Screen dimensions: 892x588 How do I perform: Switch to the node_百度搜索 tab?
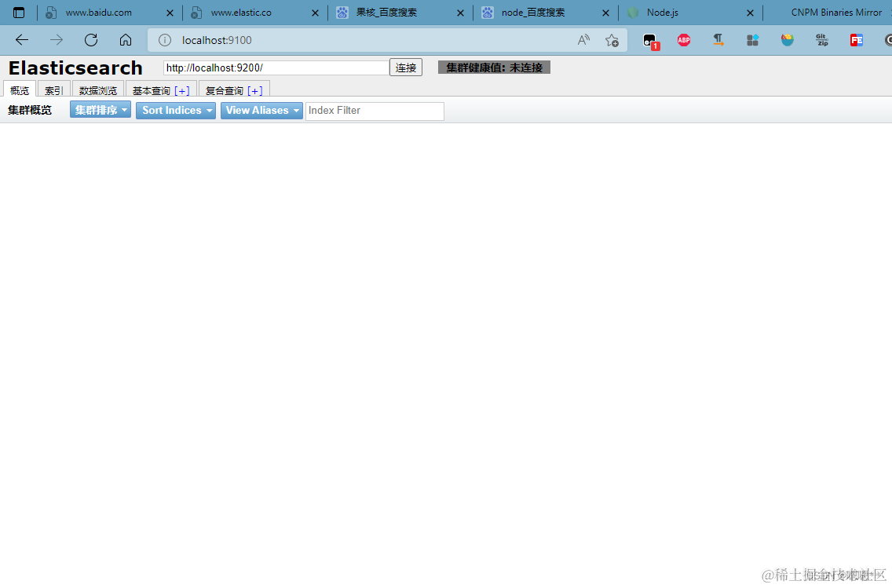point(532,13)
